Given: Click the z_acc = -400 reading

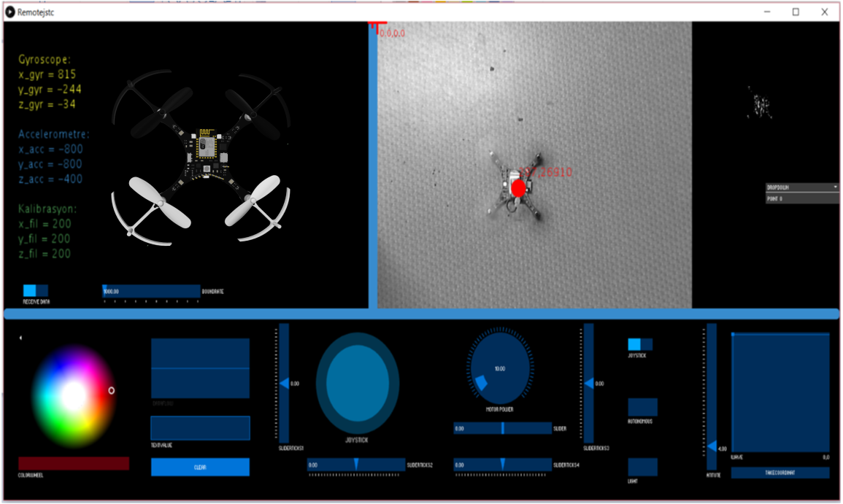Looking at the screenshot, I should tap(50, 179).
